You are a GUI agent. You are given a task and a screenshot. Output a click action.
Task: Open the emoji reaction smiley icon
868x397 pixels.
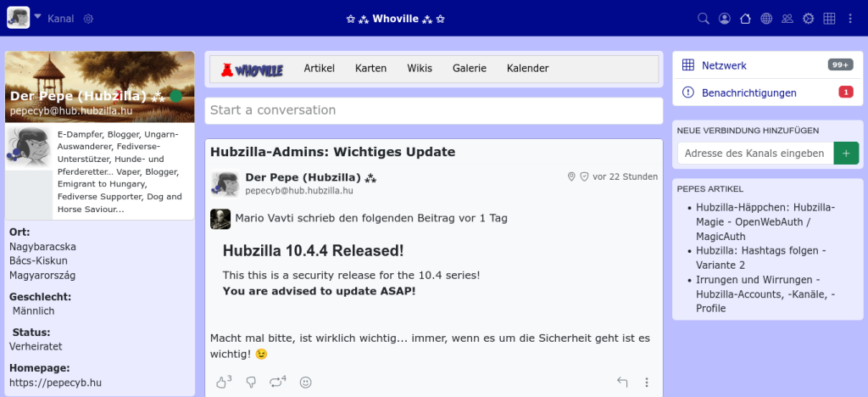(x=306, y=383)
